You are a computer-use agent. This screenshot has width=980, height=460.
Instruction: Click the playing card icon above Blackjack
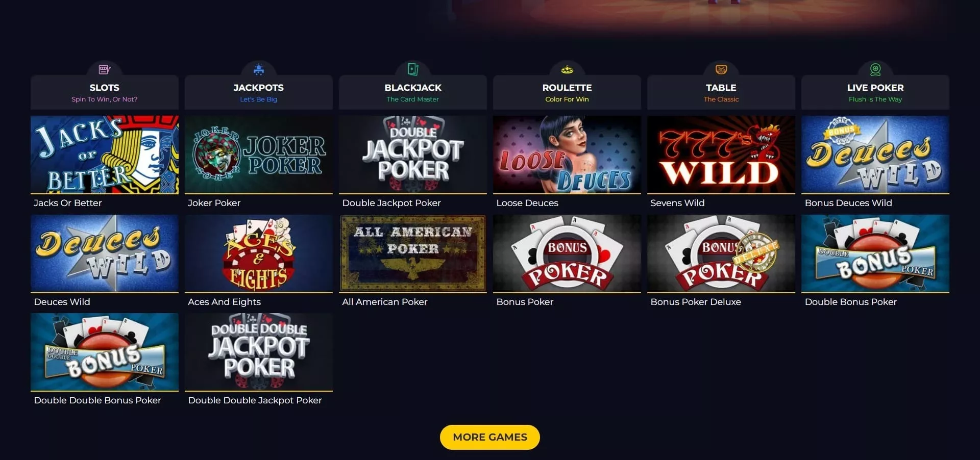click(413, 69)
